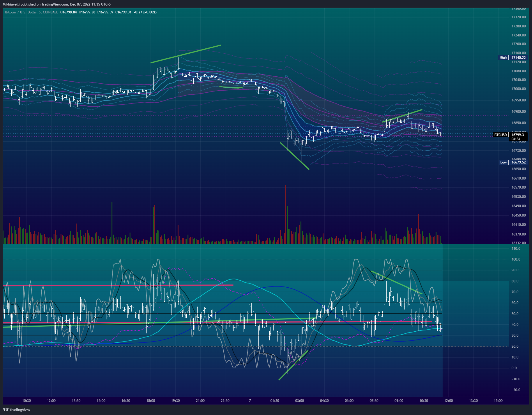Click the −10.0 oscillator scale label
532x415 pixels.
pos(516,379)
